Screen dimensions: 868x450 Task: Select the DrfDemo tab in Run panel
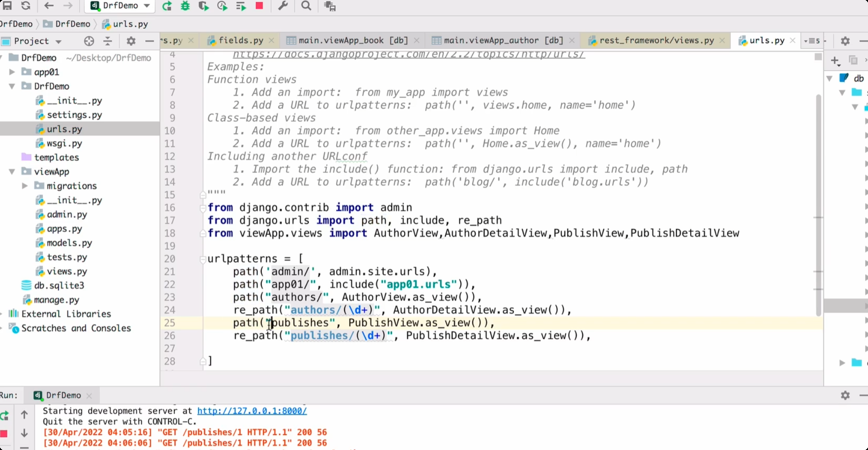tap(63, 395)
